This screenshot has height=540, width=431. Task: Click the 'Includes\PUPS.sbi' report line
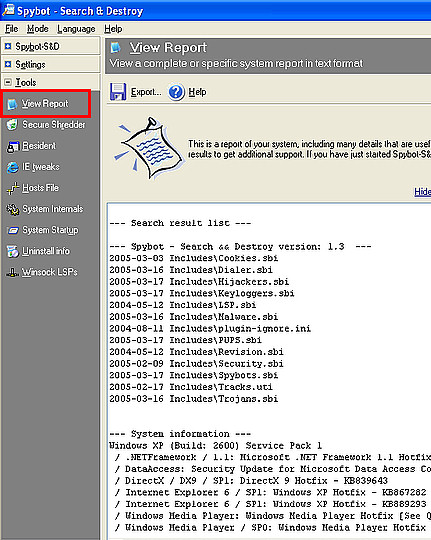[x=185, y=340]
